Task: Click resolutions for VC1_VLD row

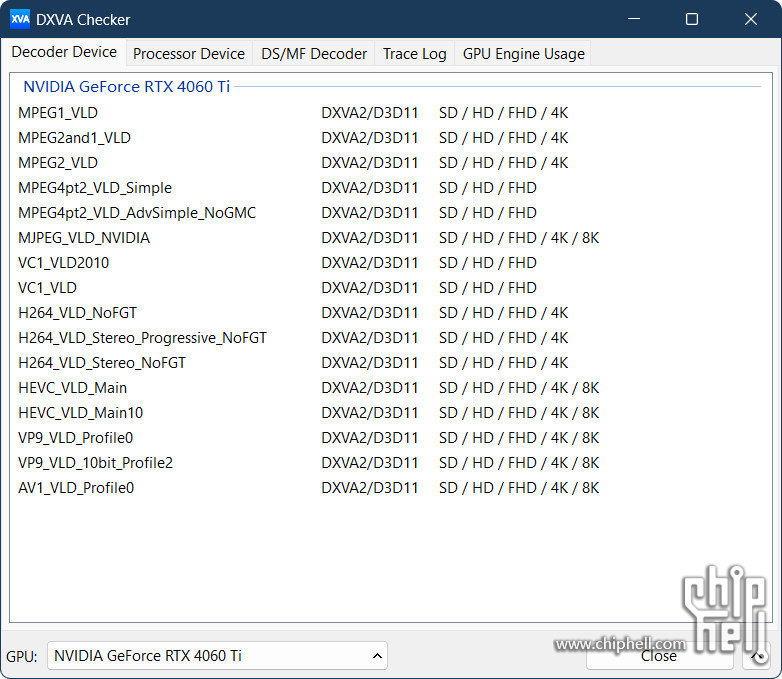Action: (488, 287)
